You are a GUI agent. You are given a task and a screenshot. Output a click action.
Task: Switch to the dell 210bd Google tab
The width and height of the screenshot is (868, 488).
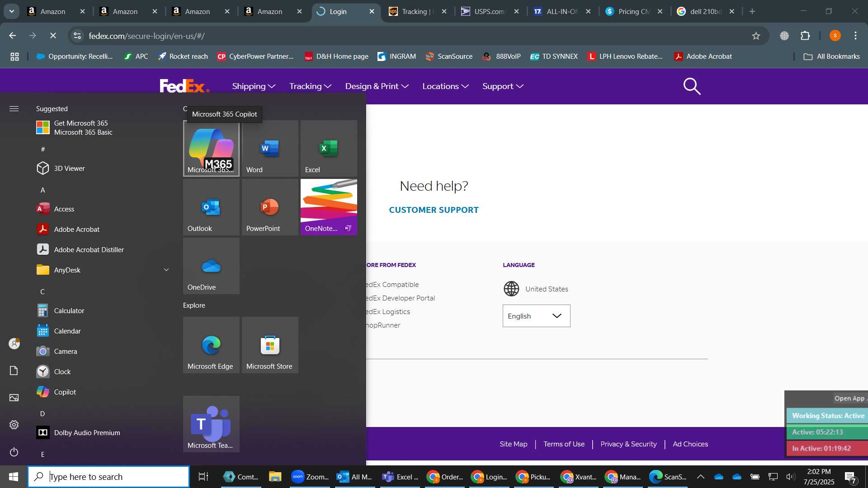click(x=705, y=11)
